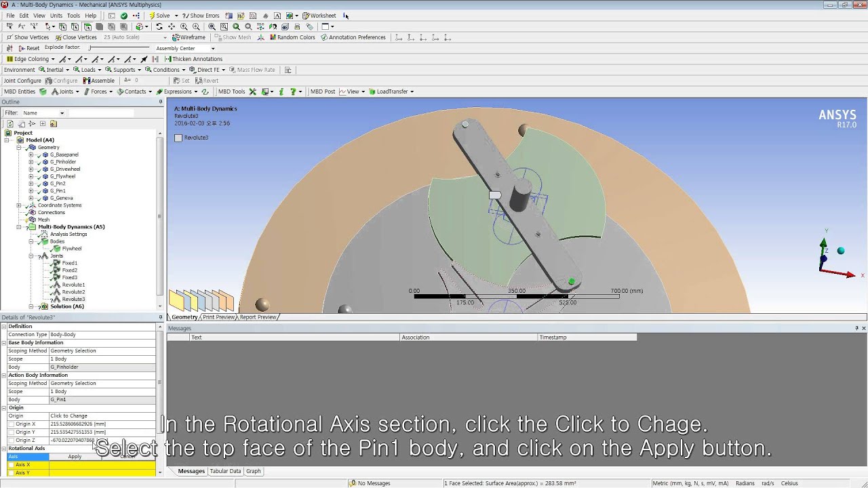Image resolution: width=868 pixels, height=488 pixels.
Task: Select Fixed2 joint in the tree
Action: [x=69, y=270]
